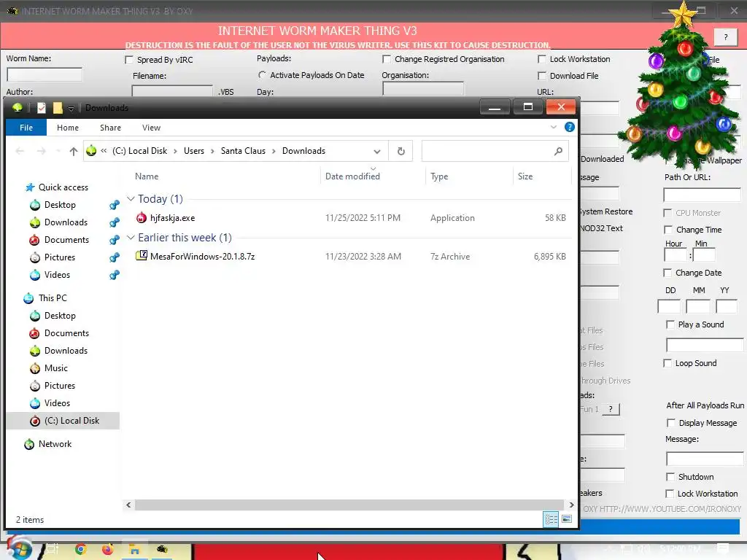Open Firefox from the taskbar
The height and width of the screenshot is (560, 747).
point(108,550)
